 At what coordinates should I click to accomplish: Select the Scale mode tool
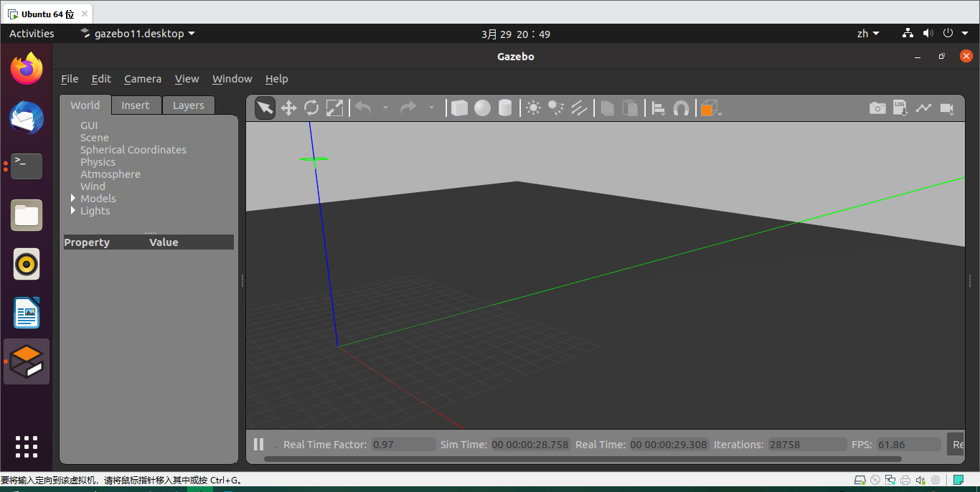point(334,108)
